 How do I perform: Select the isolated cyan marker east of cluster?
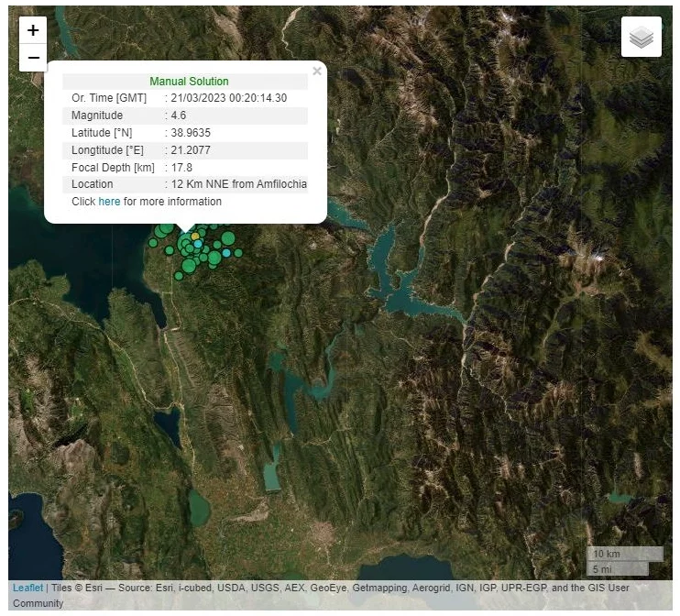(x=226, y=253)
